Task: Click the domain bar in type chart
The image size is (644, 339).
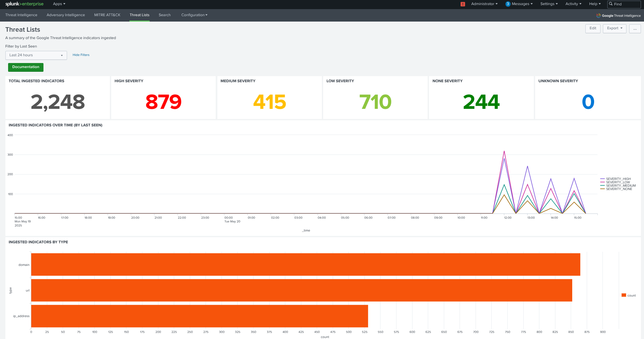Action: [306, 265]
